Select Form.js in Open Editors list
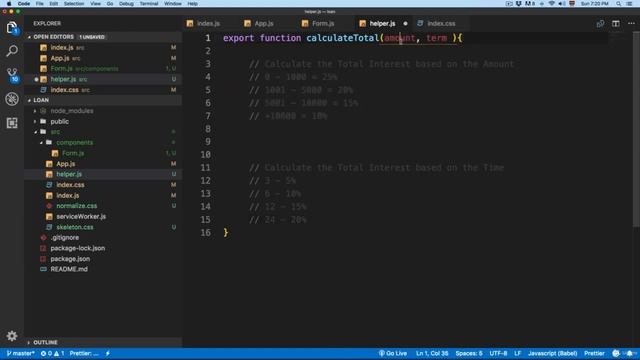This screenshot has height=360, width=640. click(x=103, y=69)
